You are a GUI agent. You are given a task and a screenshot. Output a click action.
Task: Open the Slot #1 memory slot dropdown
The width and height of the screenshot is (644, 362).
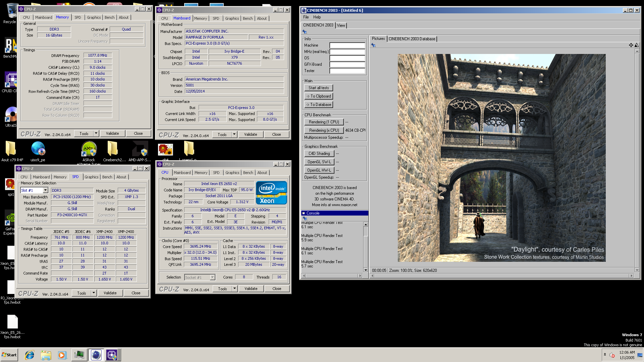[x=45, y=190]
